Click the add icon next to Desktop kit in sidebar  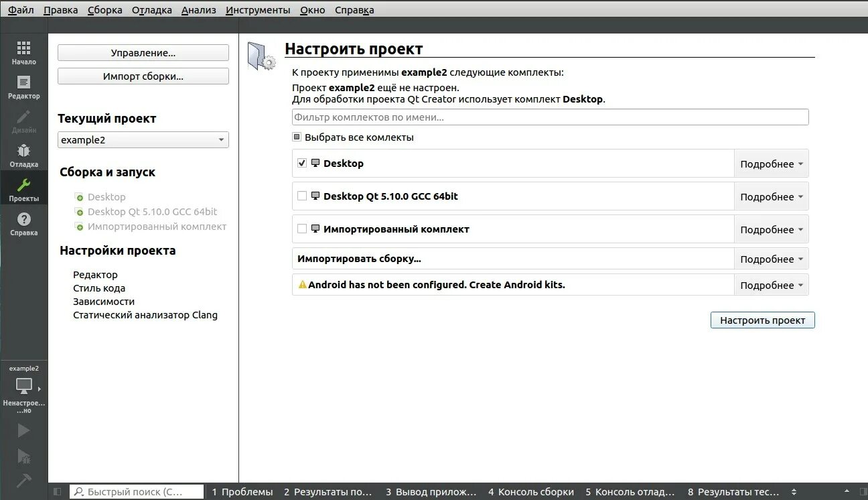click(79, 197)
